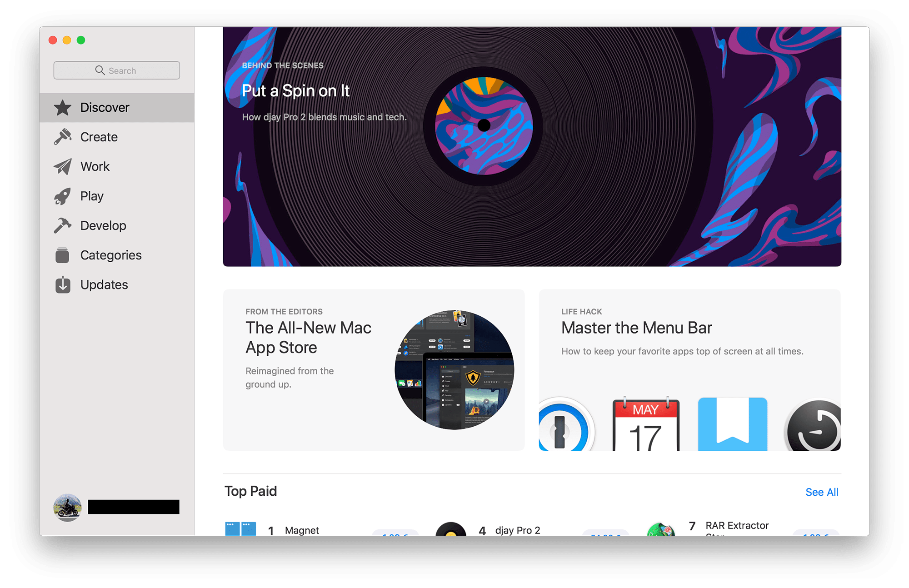Open the Magnet app listing
The width and height of the screenshot is (909, 588).
pyautogui.click(x=302, y=530)
